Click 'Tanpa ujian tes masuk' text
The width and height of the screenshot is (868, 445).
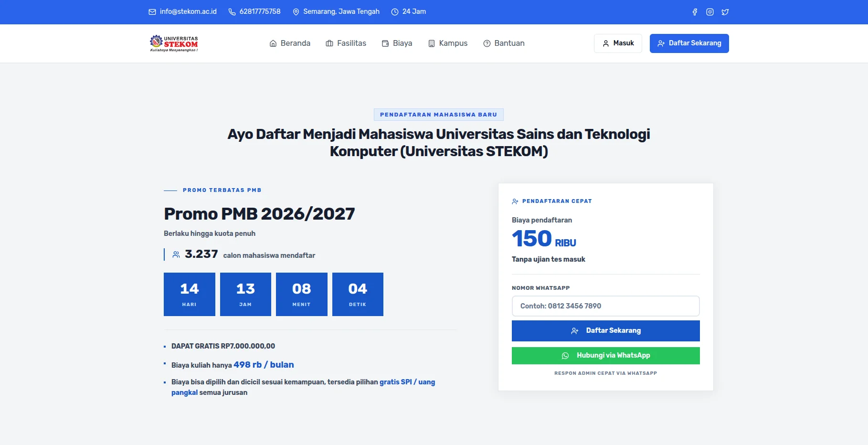pos(548,259)
